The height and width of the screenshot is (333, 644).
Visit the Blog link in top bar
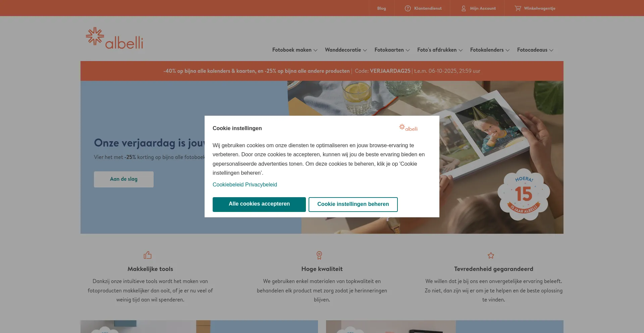point(381,8)
